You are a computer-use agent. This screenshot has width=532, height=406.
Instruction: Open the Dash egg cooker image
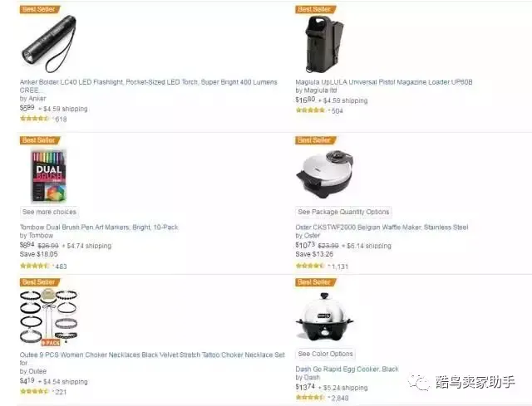coord(324,316)
